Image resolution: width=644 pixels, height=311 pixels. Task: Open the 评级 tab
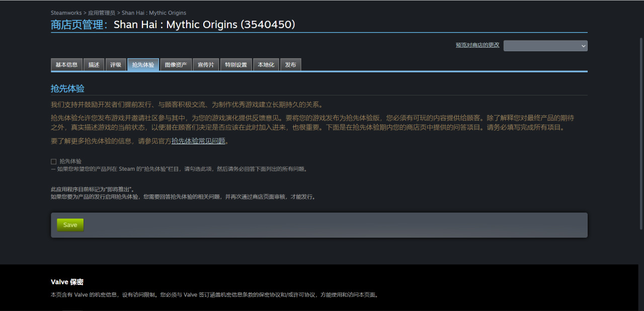click(116, 65)
